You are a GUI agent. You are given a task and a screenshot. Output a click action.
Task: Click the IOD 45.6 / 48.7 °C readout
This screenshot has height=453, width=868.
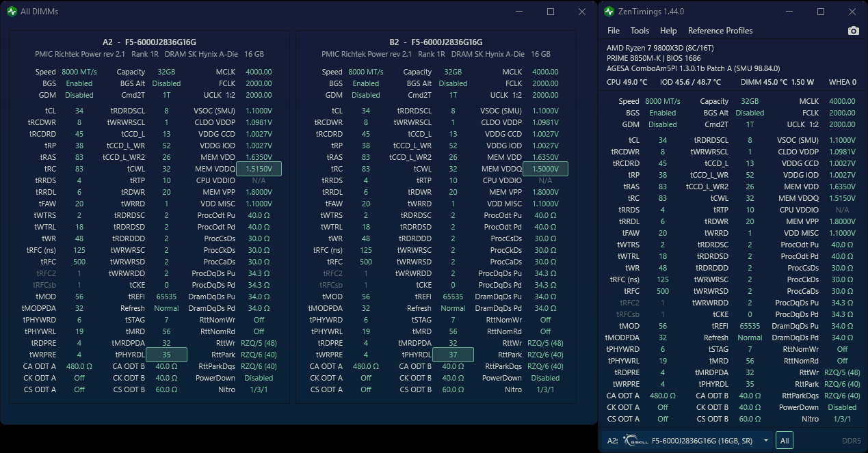click(x=690, y=82)
